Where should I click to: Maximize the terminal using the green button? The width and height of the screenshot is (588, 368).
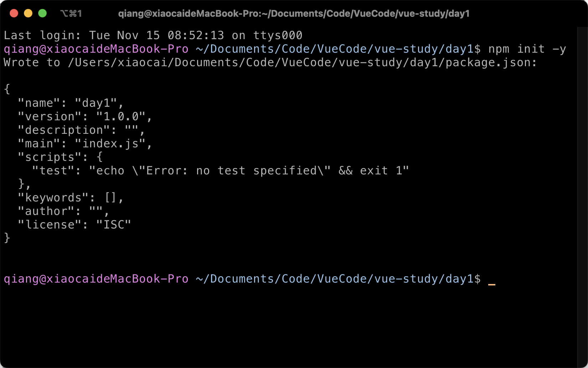pos(42,14)
